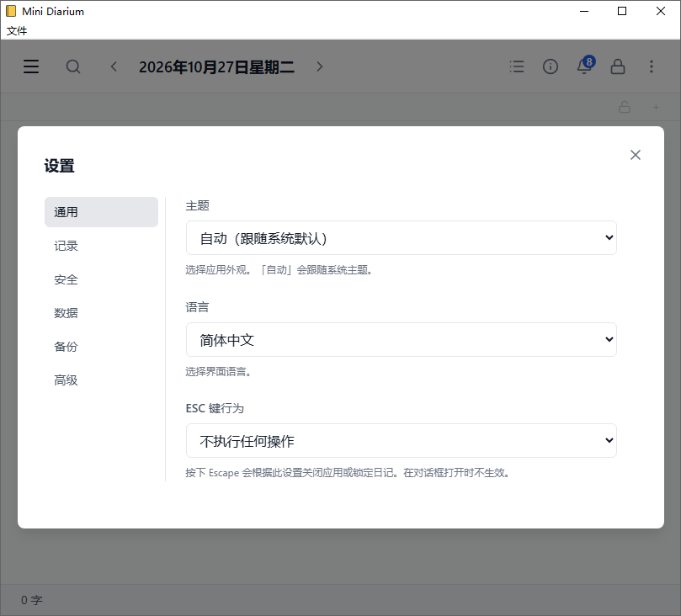Viewport: 681px width, 616px height.
Task: Open the hamburger sidebar menu
Action: (x=31, y=66)
